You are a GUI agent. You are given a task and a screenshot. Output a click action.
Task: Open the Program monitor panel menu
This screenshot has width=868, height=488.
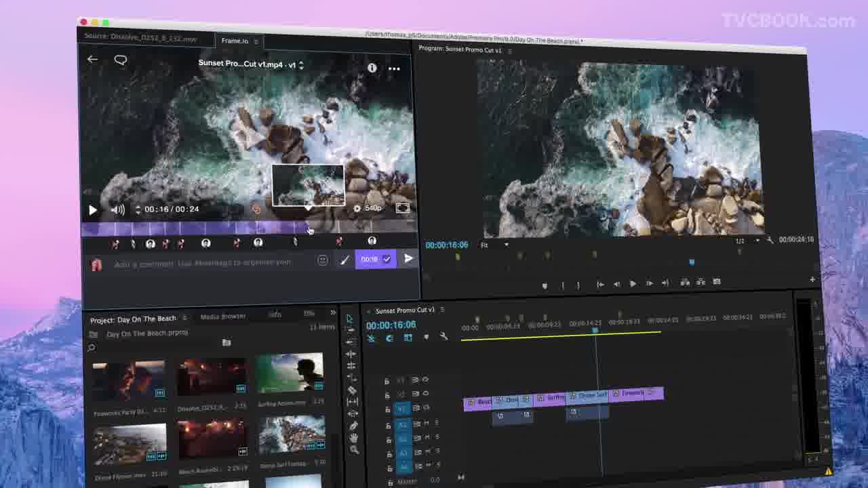[509, 51]
